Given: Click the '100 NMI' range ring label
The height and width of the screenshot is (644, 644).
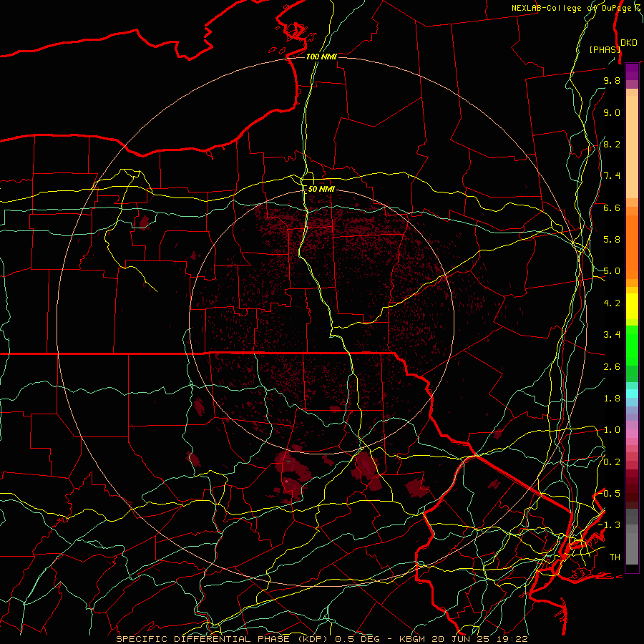Looking at the screenshot, I should (321, 57).
